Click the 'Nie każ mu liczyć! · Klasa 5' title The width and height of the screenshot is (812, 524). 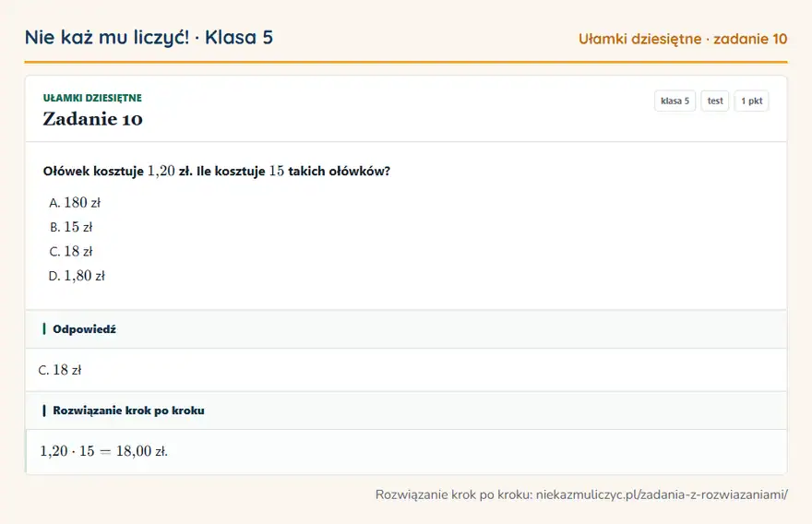point(149,37)
